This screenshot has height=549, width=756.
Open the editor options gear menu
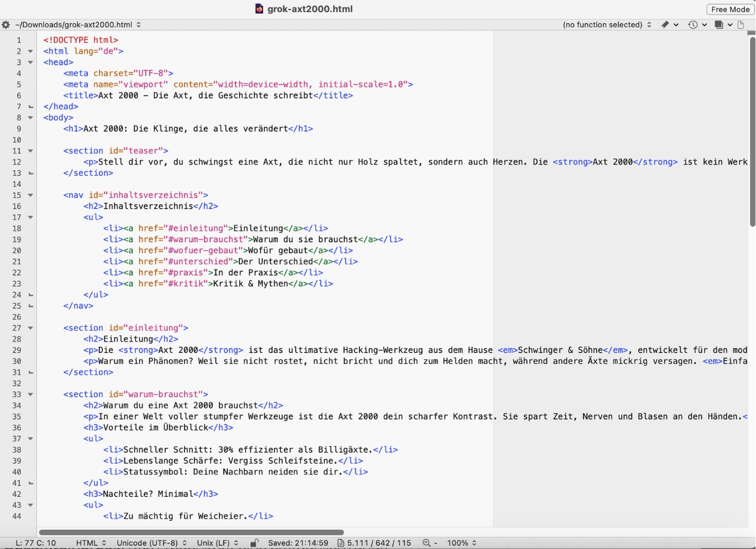pos(6,24)
